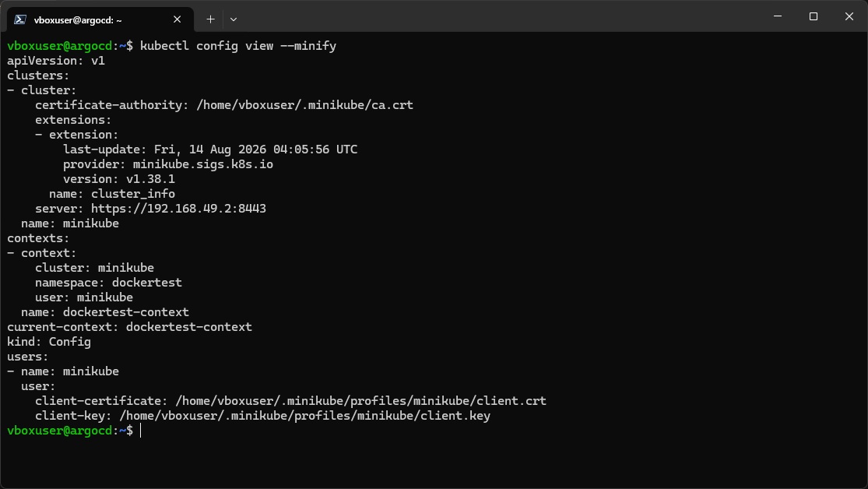The image size is (868, 489).
Task: Click the namespace: dockertest line
Action: [108, 283]
